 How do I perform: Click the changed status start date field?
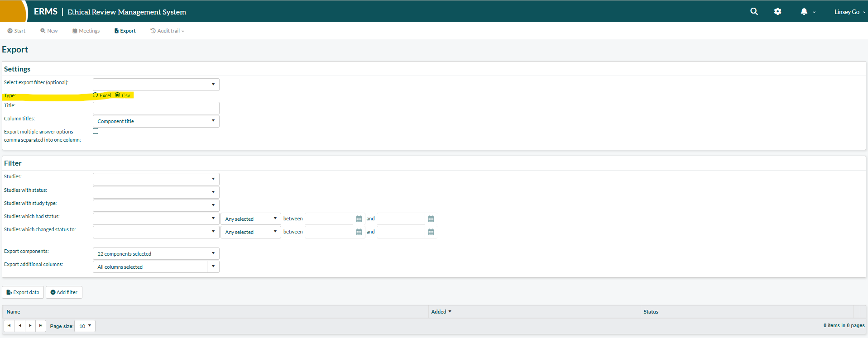pyautogui.click(x=329, y=232)
